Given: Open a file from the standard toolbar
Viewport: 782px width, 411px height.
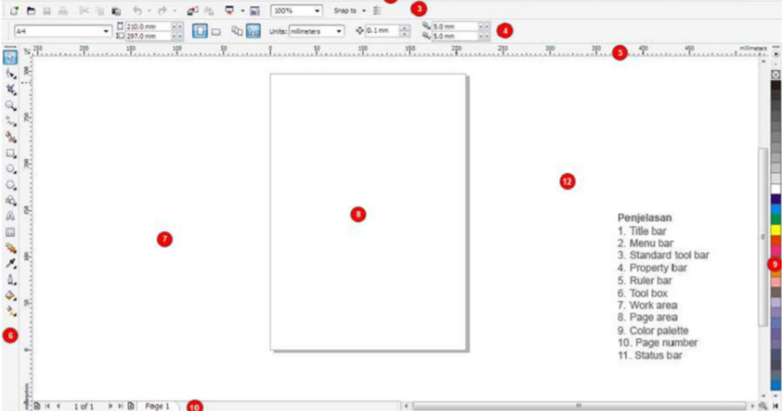Looking at the screenshot, I should (31, 10).
